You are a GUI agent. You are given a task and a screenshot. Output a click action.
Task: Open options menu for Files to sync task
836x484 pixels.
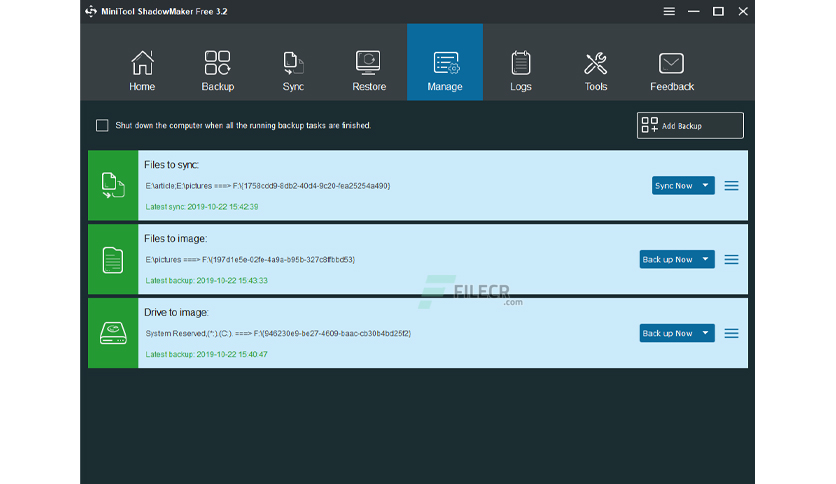click(732, 185)
